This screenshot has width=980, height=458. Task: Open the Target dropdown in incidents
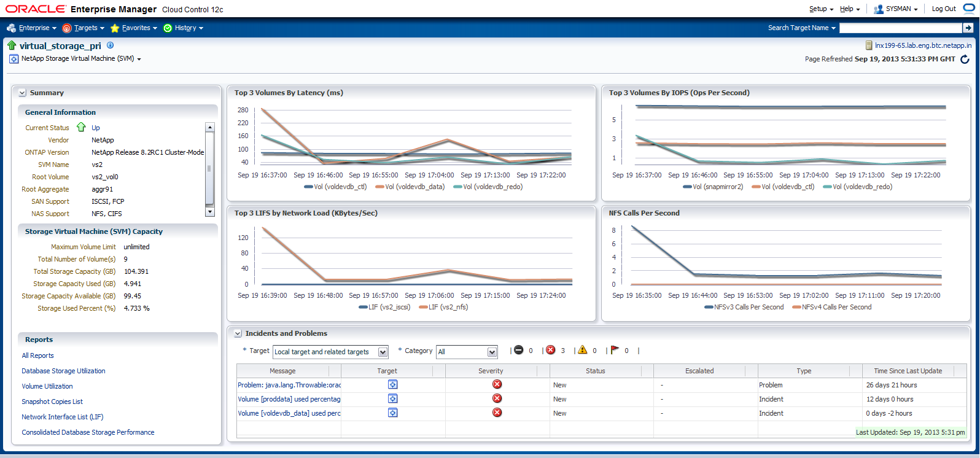click(383, 352)
